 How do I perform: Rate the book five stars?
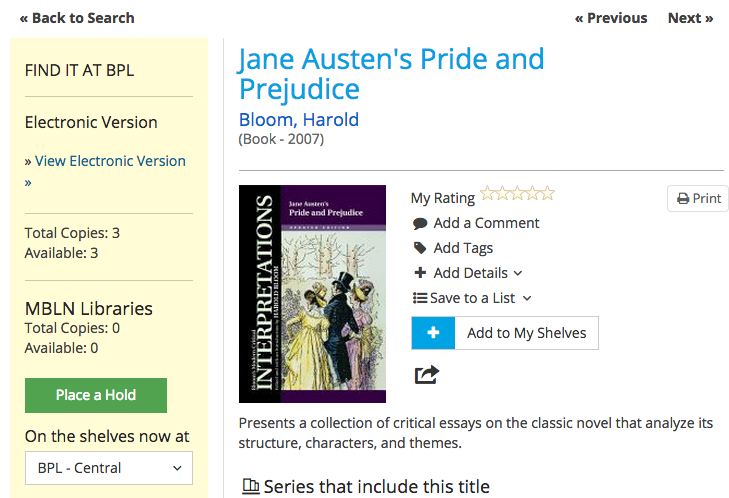[x=547, y=194]
